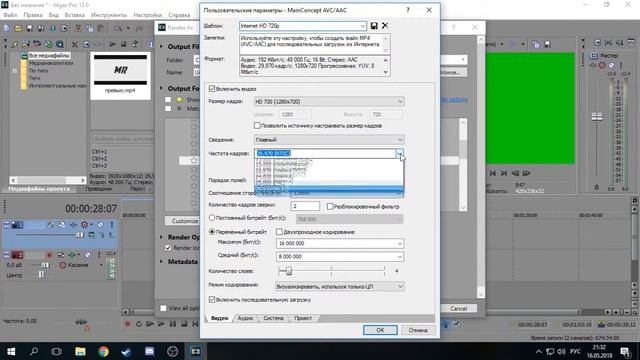Click the New project icon in Vegas toolbar
Viewport: 640px width, 360px height.
click(7, 28)
